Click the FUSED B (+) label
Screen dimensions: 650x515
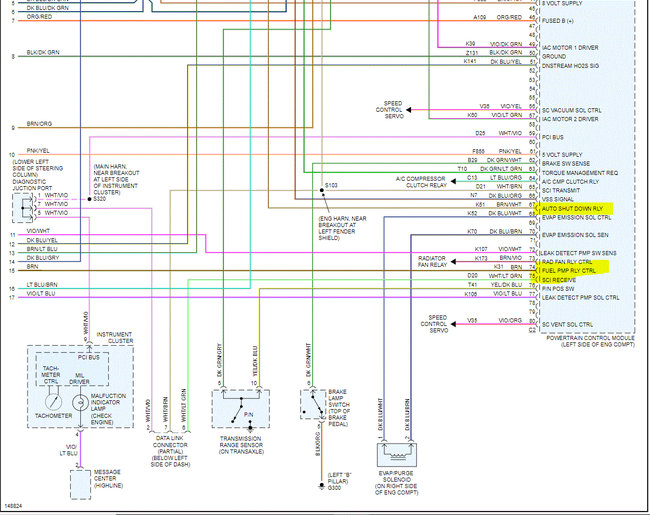(x=558, y=21)
